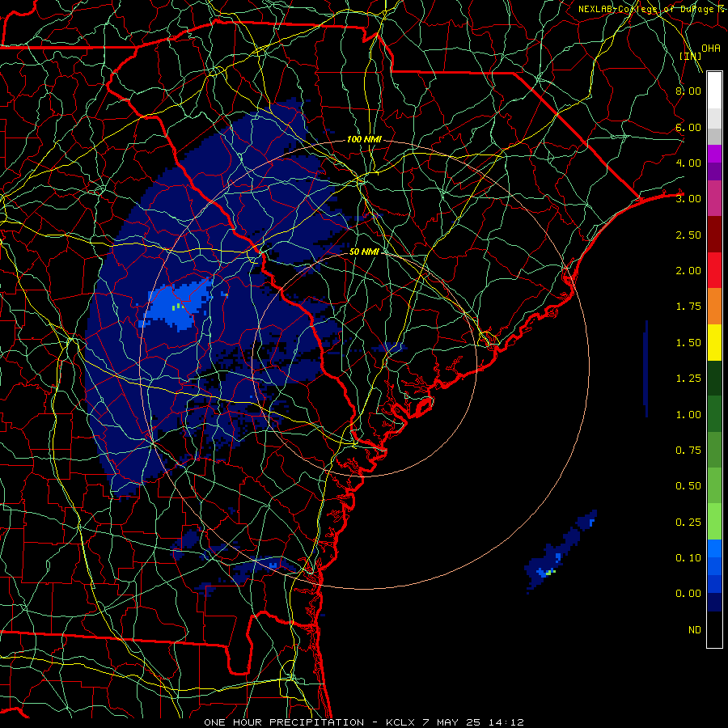Select the navy 0.00 legend segment
This screenshot has height=728, width=728.
[x=714, y=603]
